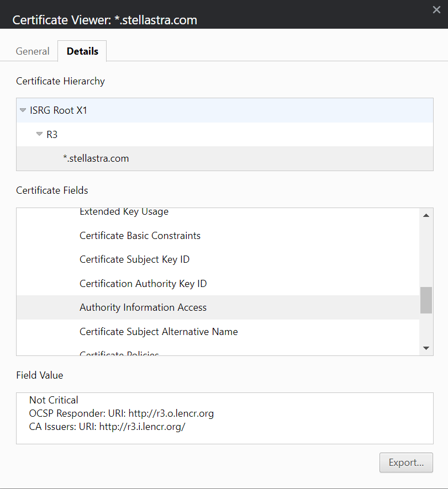Click the OCSP Responder URI line
The image size is (448, 489).
[x=122, y=413]
